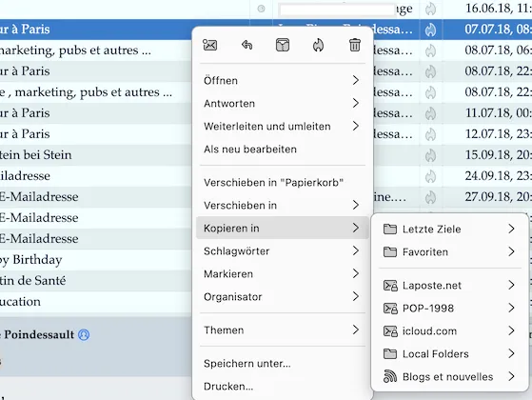
Task: Click the reply arrow icon
Action: (246, 45)
